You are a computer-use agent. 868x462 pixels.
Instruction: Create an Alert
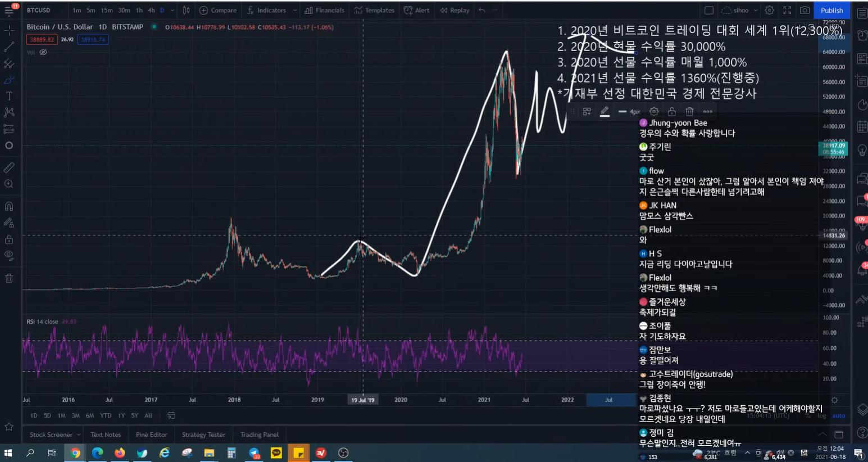(417, 10)
